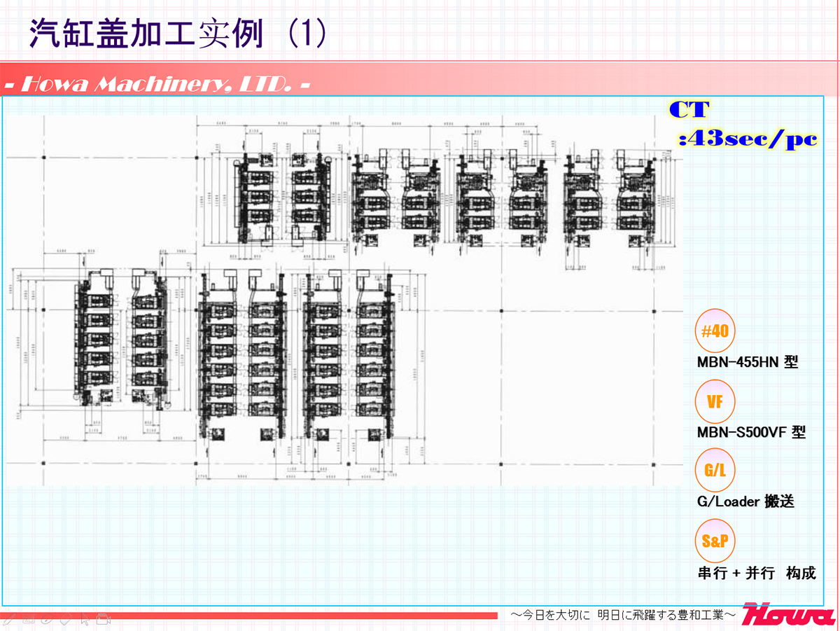
Task: Click the MBN-455HN 型 label
Action: point(747,363)
